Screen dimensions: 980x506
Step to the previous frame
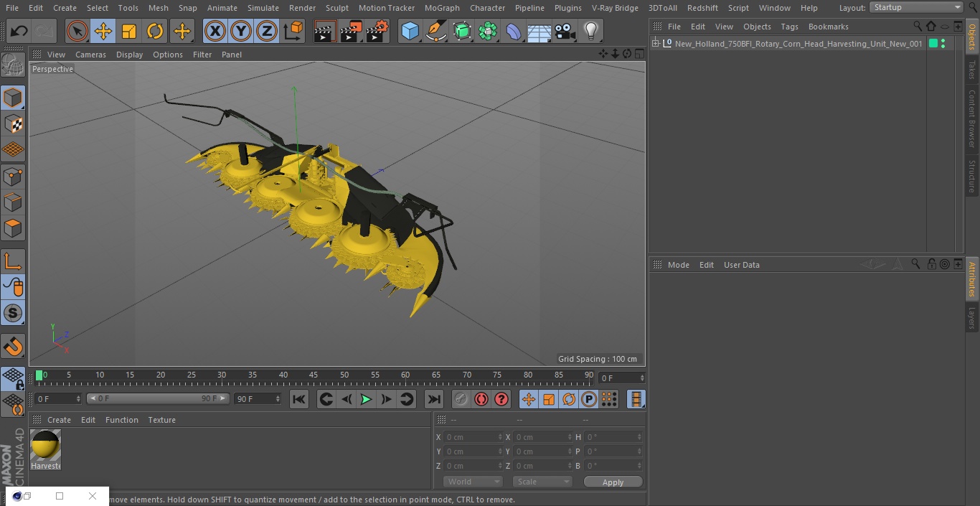(347, 399)
